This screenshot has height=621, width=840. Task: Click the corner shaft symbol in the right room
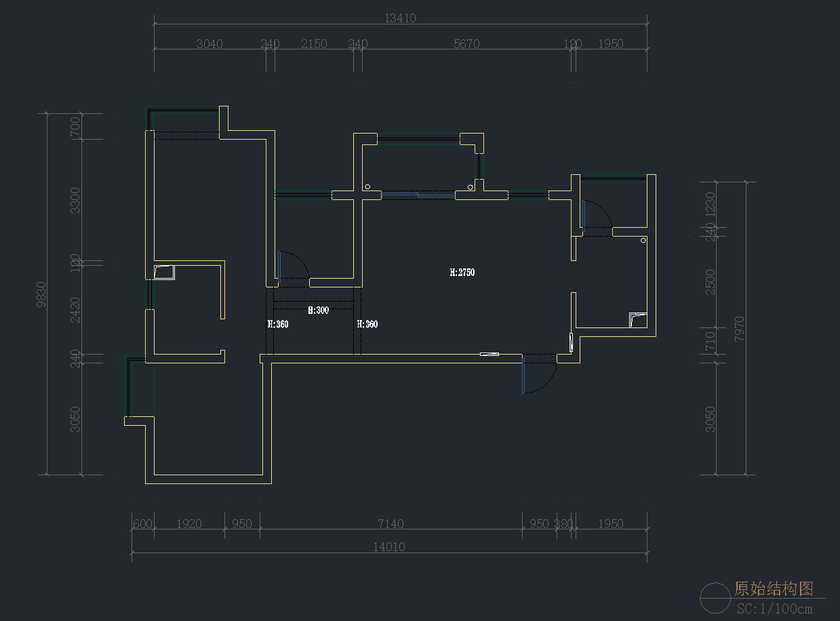coord(638,319)
